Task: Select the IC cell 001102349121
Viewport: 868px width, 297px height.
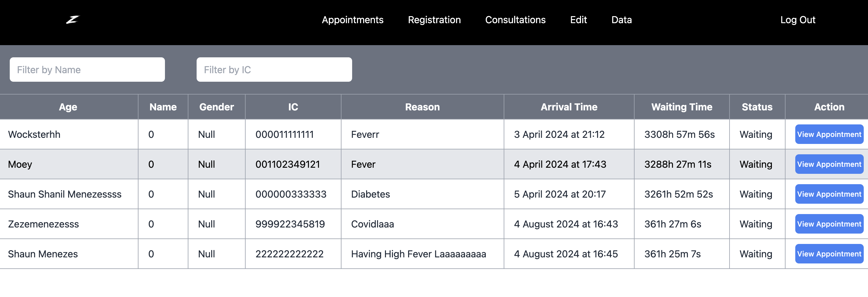Action: (x=293, y=164)
